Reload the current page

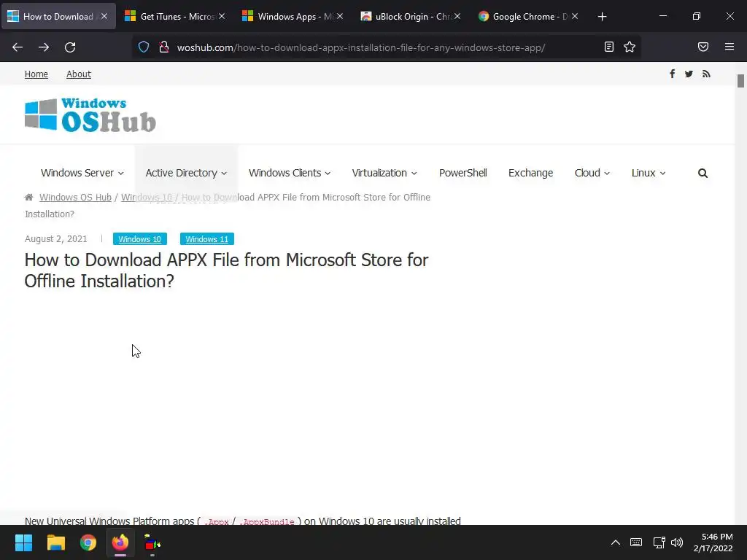pos(70,47)
